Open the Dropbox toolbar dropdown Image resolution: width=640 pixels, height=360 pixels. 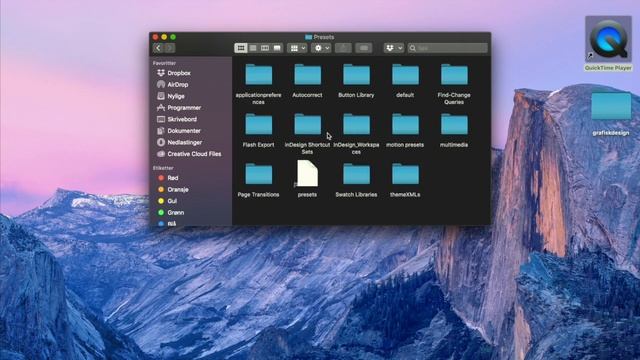pos(394,48)
